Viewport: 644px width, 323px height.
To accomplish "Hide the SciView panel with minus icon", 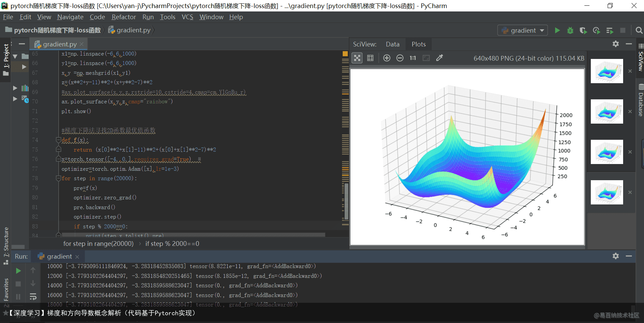I will [629, 44].
